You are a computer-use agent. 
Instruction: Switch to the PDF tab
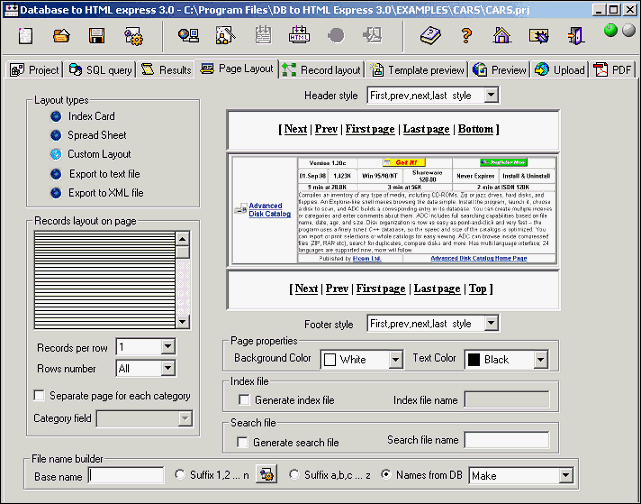pos(613,70)
